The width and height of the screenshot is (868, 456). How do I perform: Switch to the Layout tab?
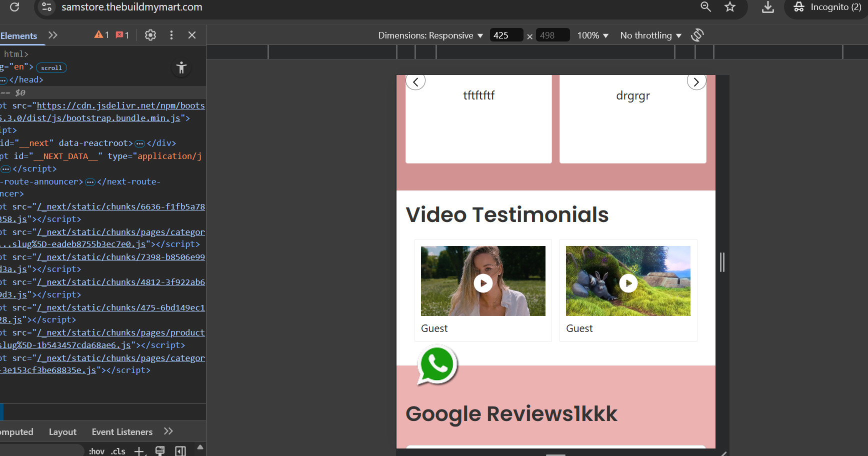(x=62, y=432)
